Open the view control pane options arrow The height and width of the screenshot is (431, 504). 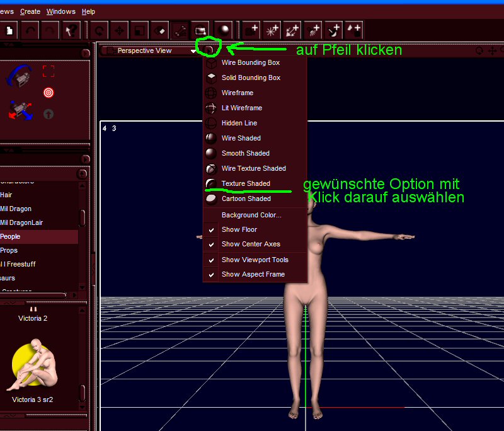point(85,53)
